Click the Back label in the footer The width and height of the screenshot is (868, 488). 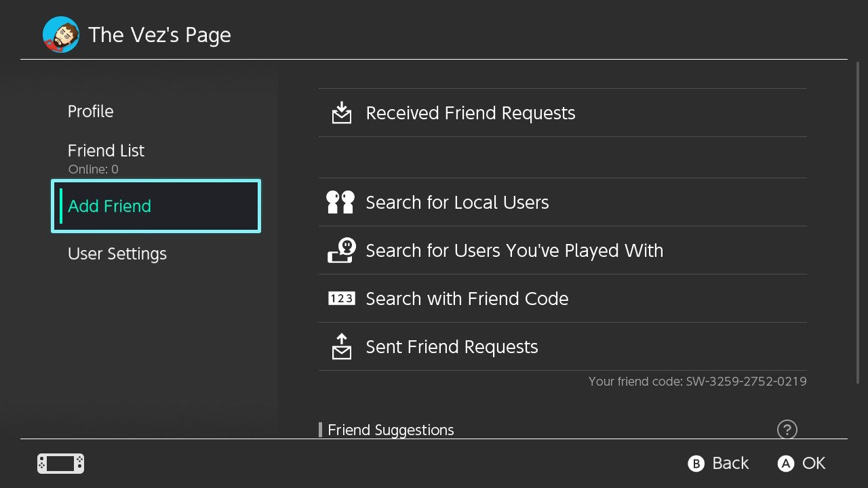click(730, 463)
